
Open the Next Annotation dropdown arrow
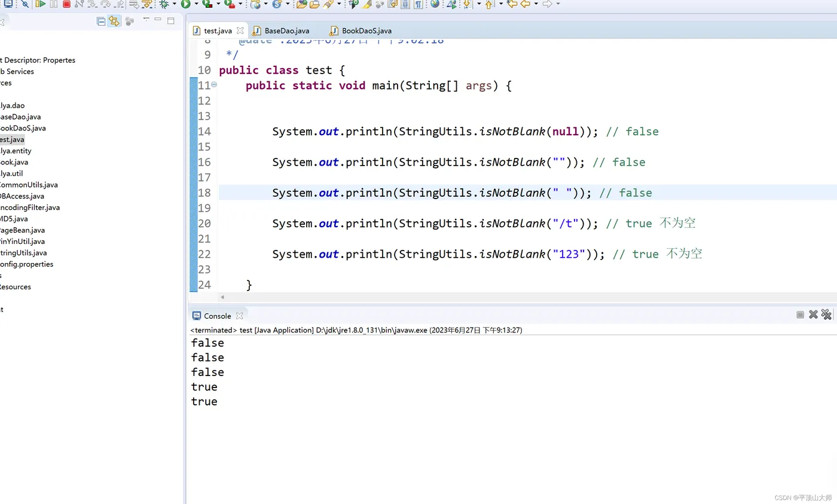[478, 4]
